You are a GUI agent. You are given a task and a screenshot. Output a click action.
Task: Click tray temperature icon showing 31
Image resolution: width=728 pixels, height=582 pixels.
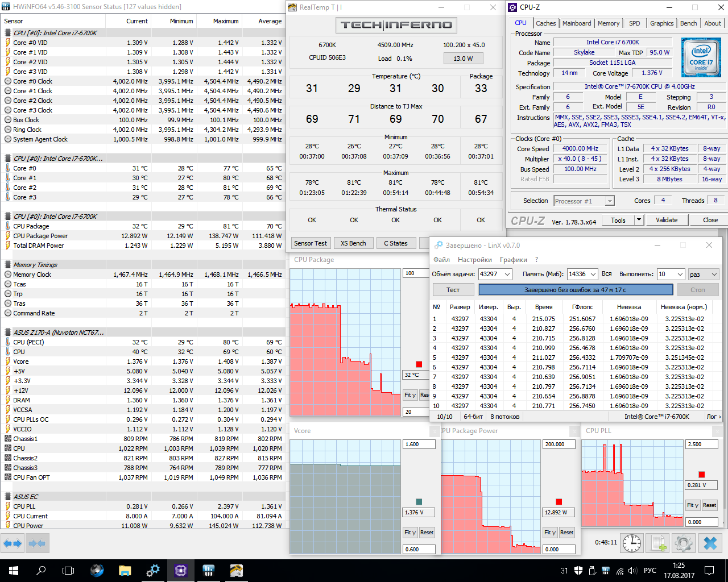point(564,571)
